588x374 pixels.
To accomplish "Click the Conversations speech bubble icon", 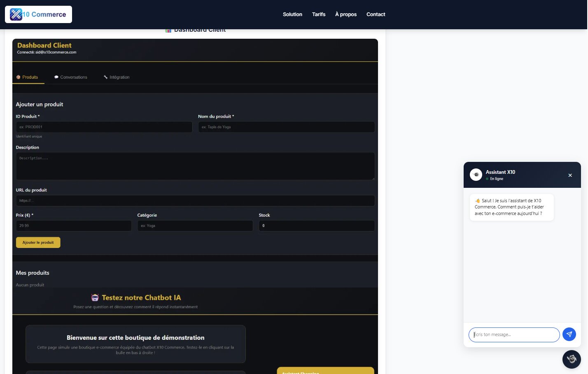I will pos(56,77).
